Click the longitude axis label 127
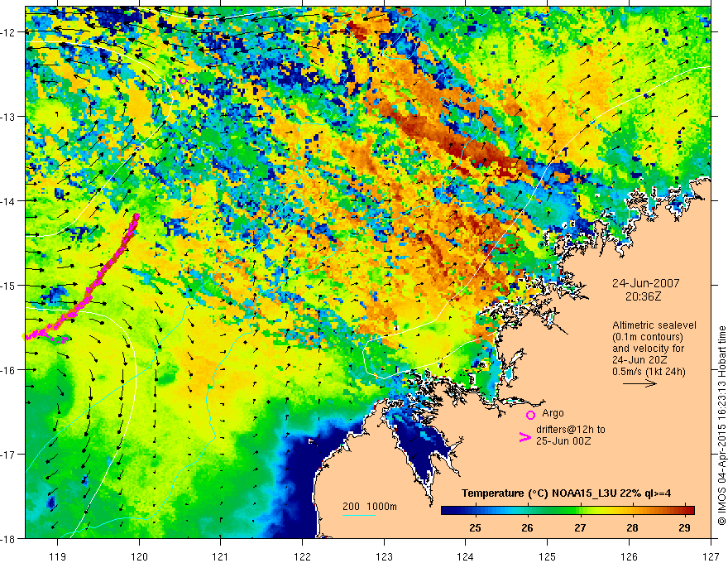The image size is (728, 563). click(x=711, y=556)
